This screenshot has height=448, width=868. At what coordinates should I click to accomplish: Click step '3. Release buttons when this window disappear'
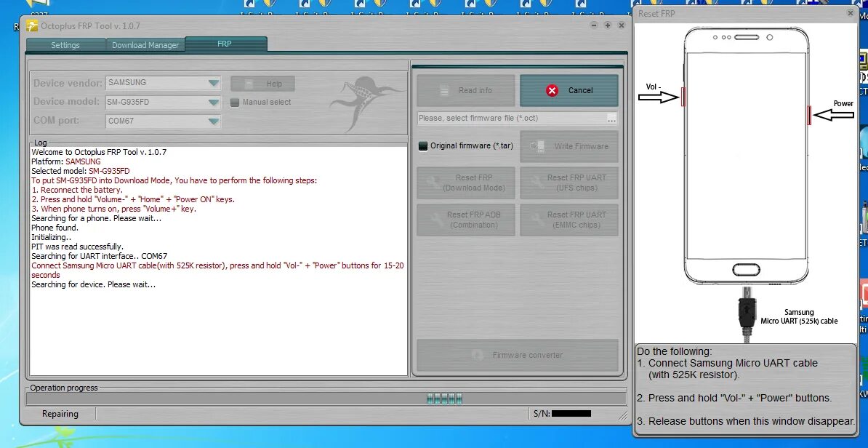click(x=746, y=421)
